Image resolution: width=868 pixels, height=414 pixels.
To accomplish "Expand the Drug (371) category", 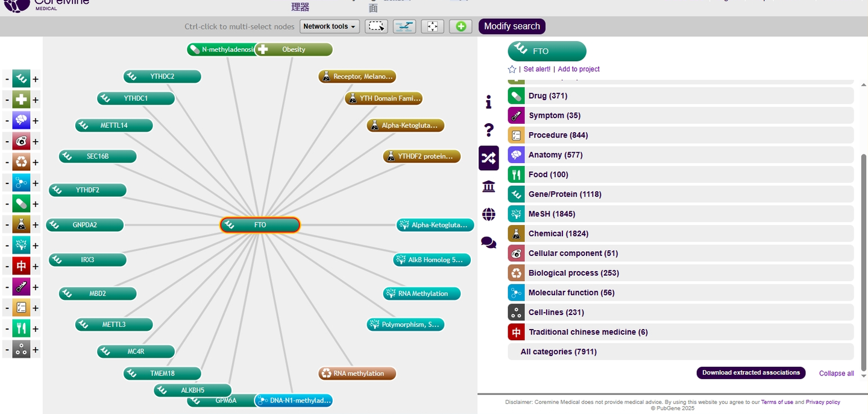I will [681, 96].
